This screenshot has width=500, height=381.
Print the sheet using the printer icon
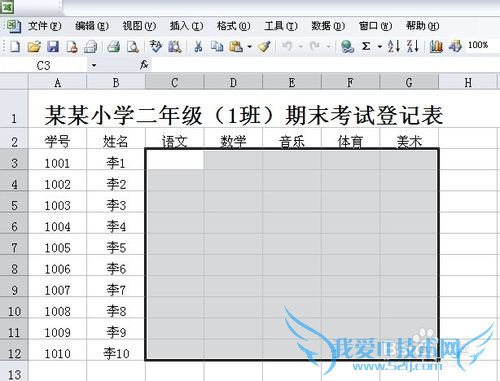point(114,46)
